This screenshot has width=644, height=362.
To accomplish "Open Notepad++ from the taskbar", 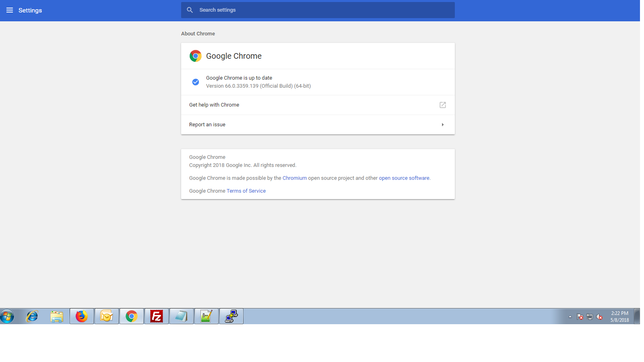I will coord(206,317).
